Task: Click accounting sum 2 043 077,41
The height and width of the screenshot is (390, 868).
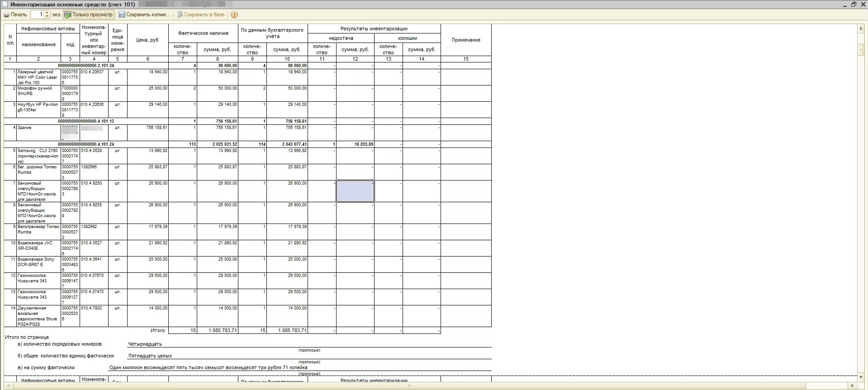Action: pos(294,144)
